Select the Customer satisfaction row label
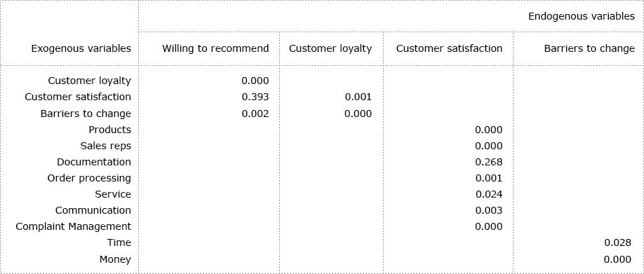Image resolution: width=644 pixels, height=274 pixels. 78,97
